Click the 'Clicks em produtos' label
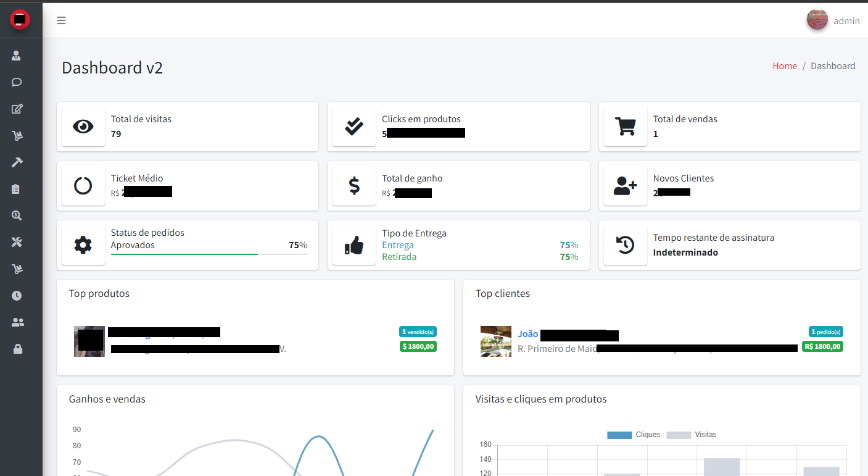The image size is (868, 476). [421, 119]
